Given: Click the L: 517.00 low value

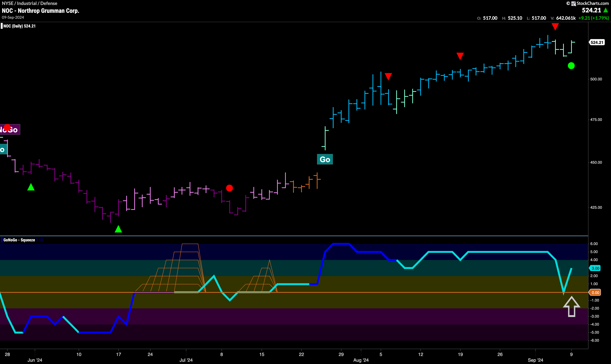Looking at the screenshot, I should 537,18.
